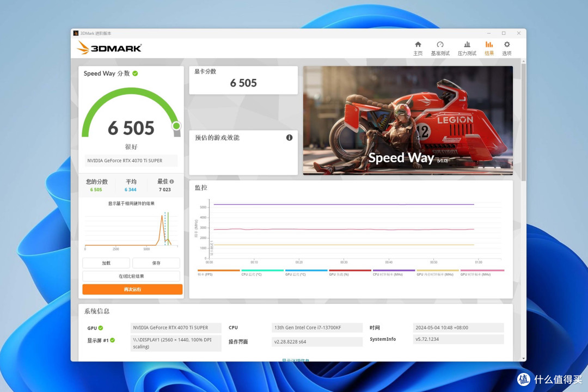Click the green 6 505 your score value

click(x=96, y=190)
